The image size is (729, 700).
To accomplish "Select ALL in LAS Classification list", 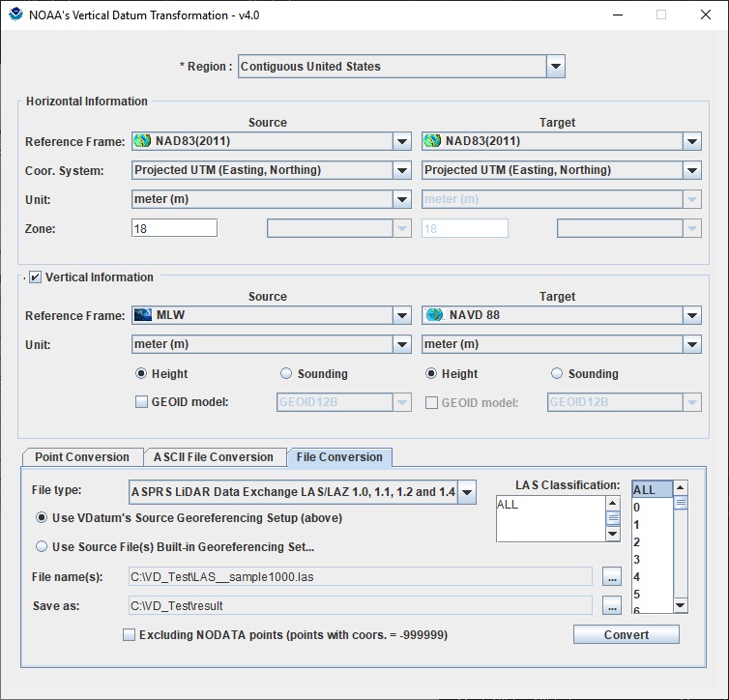I will point(653,489).
